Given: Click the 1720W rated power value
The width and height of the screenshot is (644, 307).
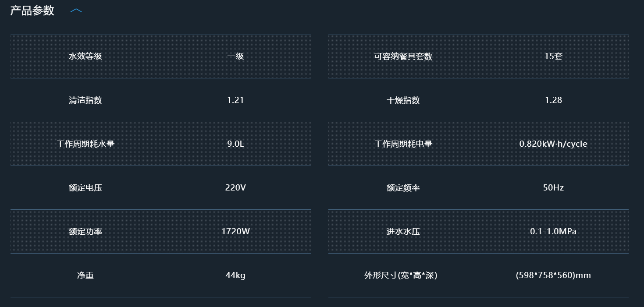Looking at the screenshot, I should pyautogui.click(x=235, y=232).
